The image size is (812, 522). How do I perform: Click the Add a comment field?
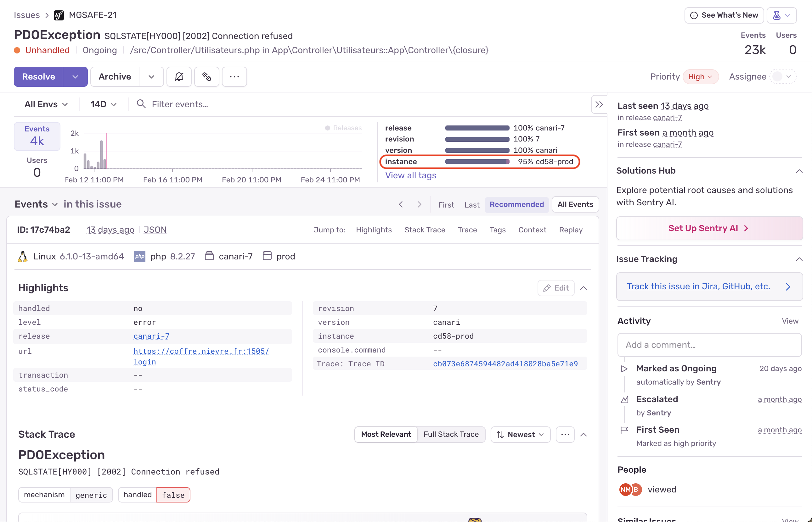point(709,345)
